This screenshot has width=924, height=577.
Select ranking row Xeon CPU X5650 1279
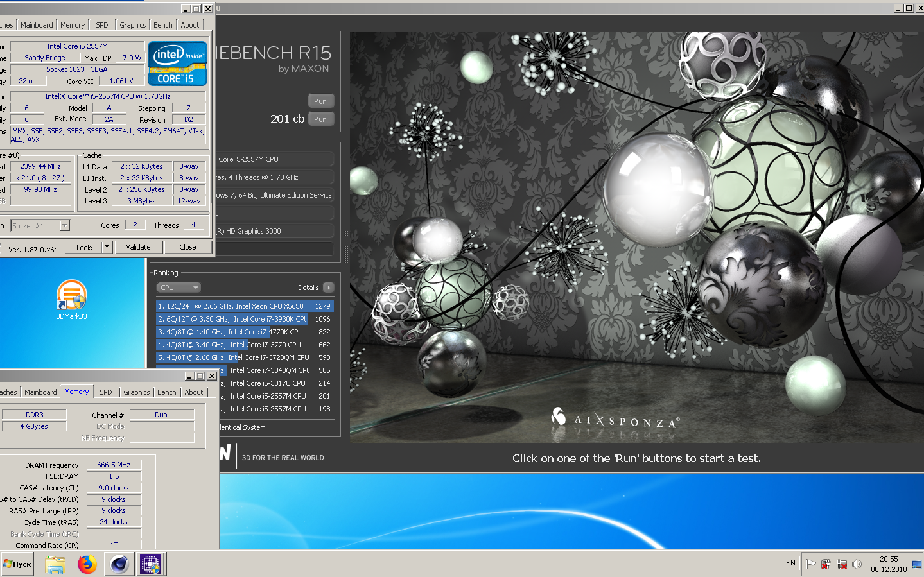[x=245, y=306]
